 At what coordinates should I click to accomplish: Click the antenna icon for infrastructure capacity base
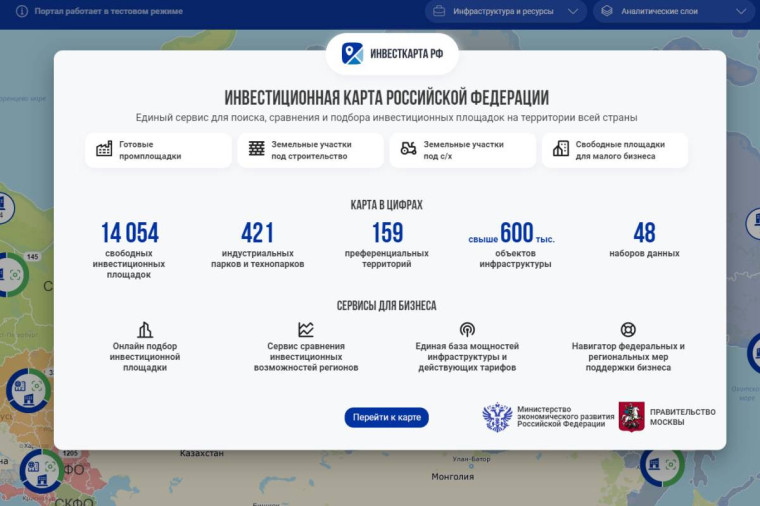click(x=467, y=330)
